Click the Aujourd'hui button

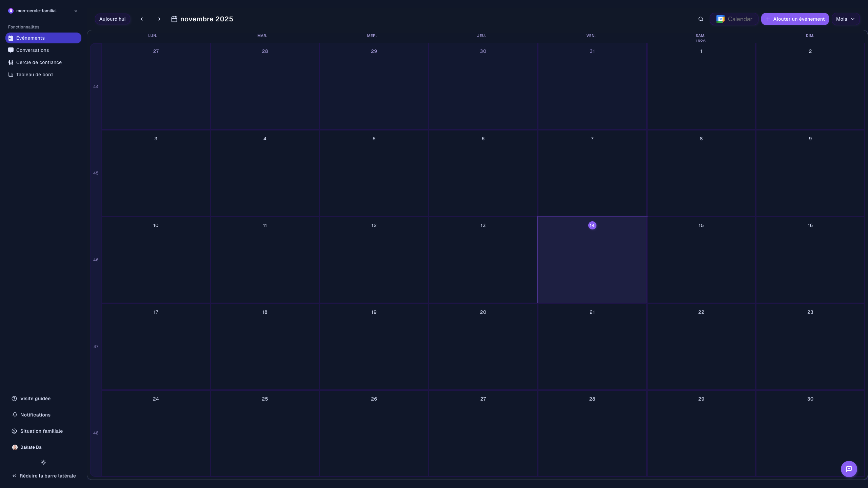coord(112,19)
